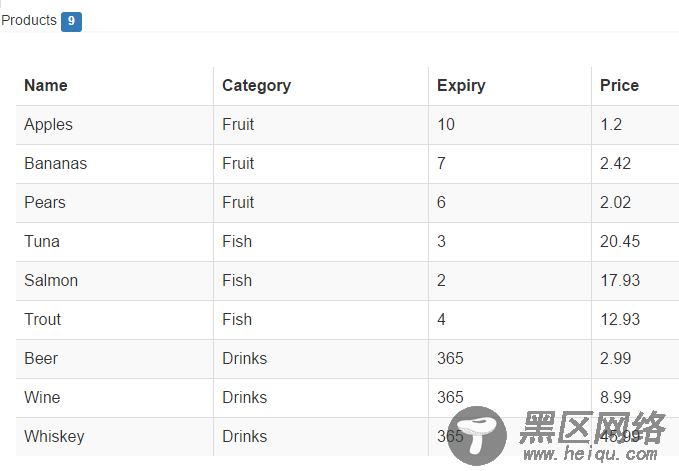Click the Products label
The image size is (679, 471).
pos(29,20)
